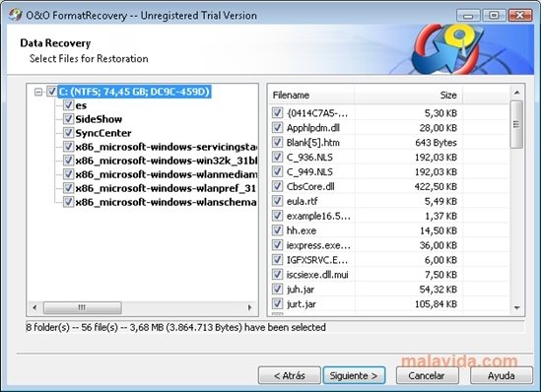Select the CbsCore.dll filename
Screen dimensions: 541x392
click(x=310, y=186)
